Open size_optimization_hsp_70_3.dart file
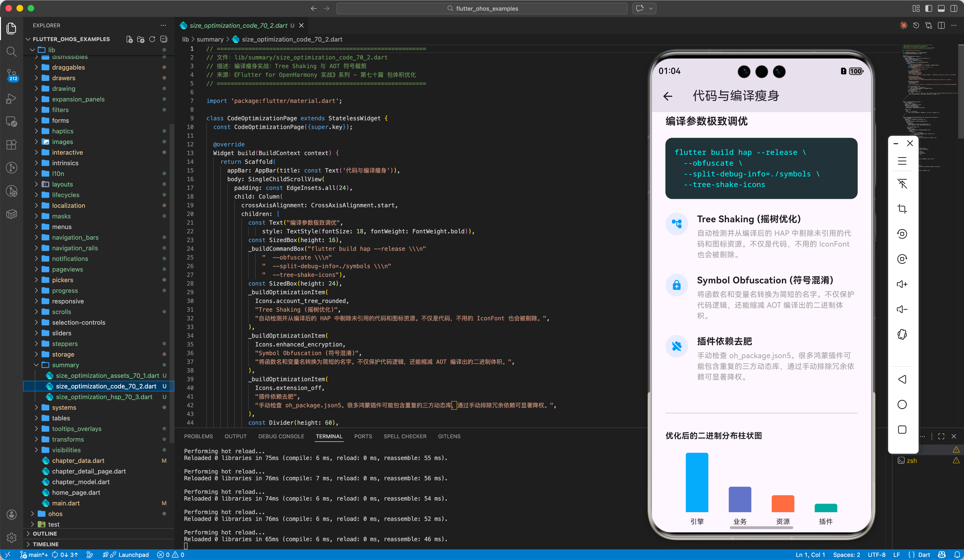This screenshot has height=560, width=964. coord(104,397)
